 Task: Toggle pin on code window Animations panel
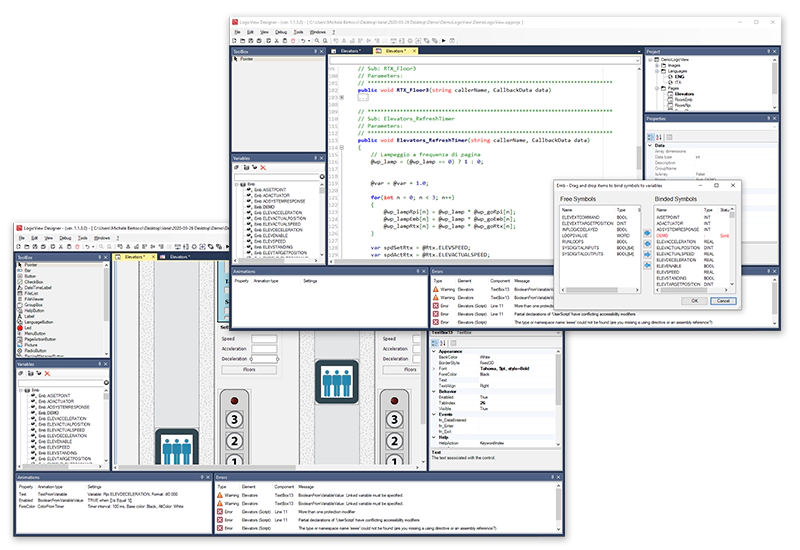pos(417,271)
